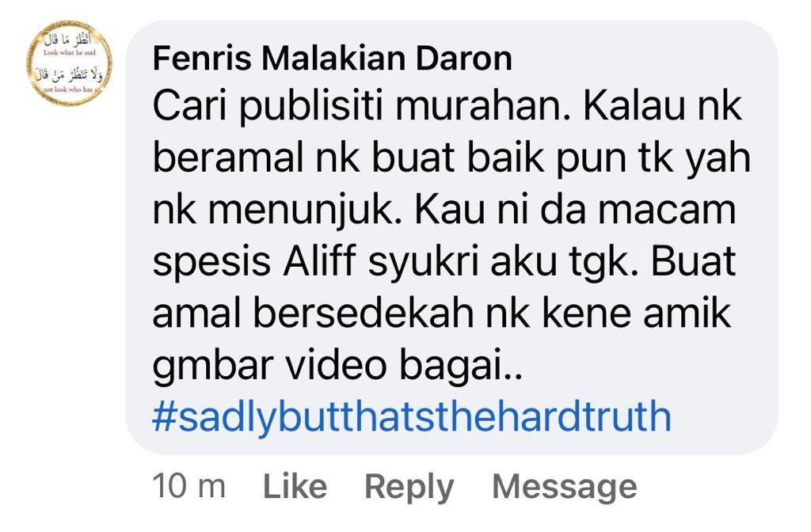Click the line 'amal bersedekah nk kene amik'

[x=442, y=313]
